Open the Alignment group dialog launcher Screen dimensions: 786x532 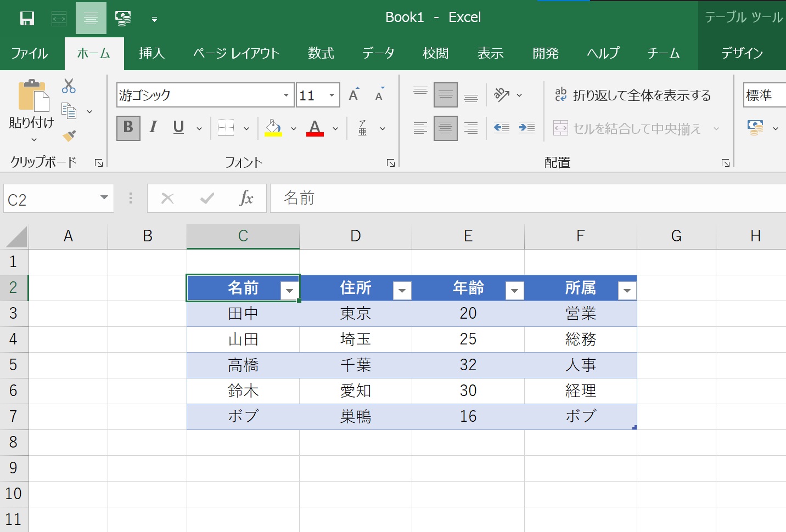pos(726,163)
